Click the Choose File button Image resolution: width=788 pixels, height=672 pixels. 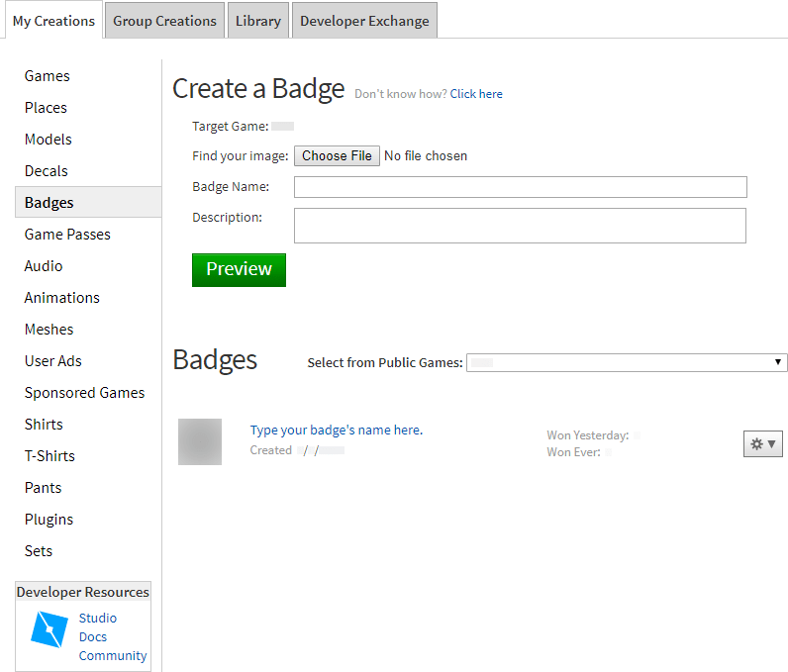click(337, 155)
